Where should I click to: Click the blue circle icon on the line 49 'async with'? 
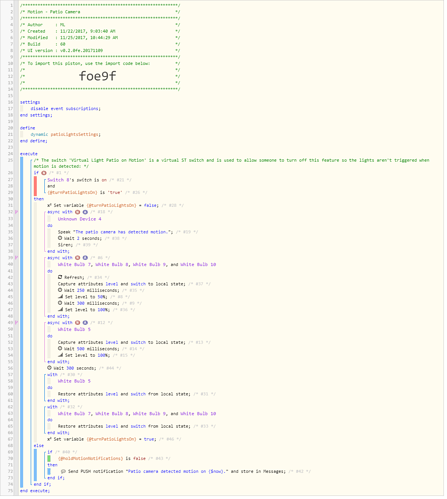(x=85, y=323)
